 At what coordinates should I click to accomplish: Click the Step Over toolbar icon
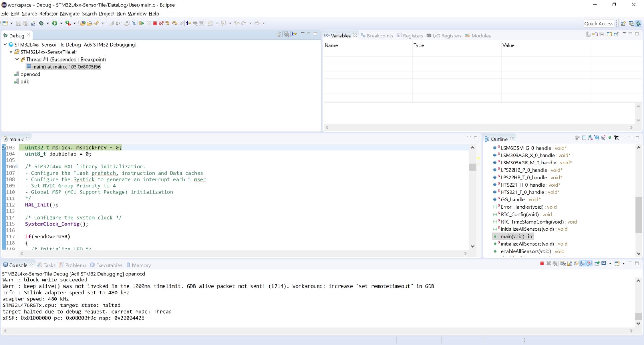[x=174, y=23]
